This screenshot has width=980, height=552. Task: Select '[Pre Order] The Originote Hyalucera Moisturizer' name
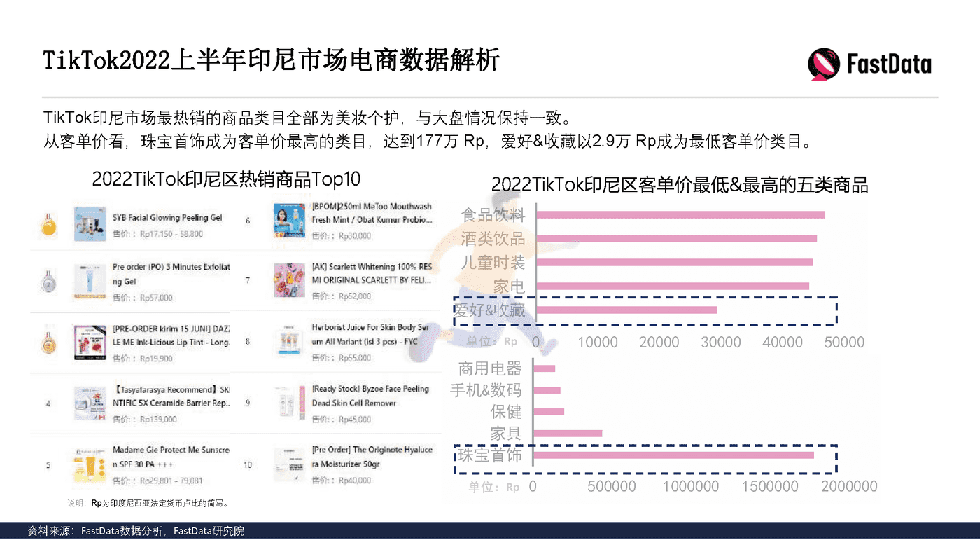pyautogui.click(x=372, y=457)
